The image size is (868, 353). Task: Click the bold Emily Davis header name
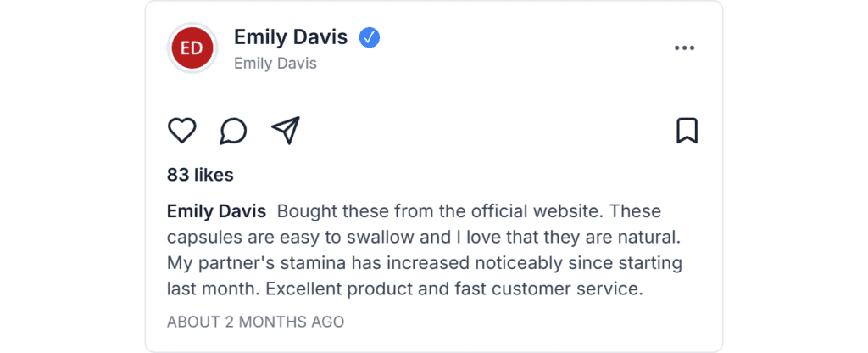(291, 37)
